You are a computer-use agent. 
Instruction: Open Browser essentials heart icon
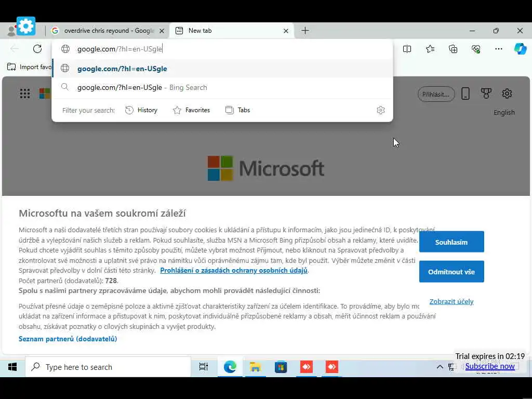click(x=476, y=49)
